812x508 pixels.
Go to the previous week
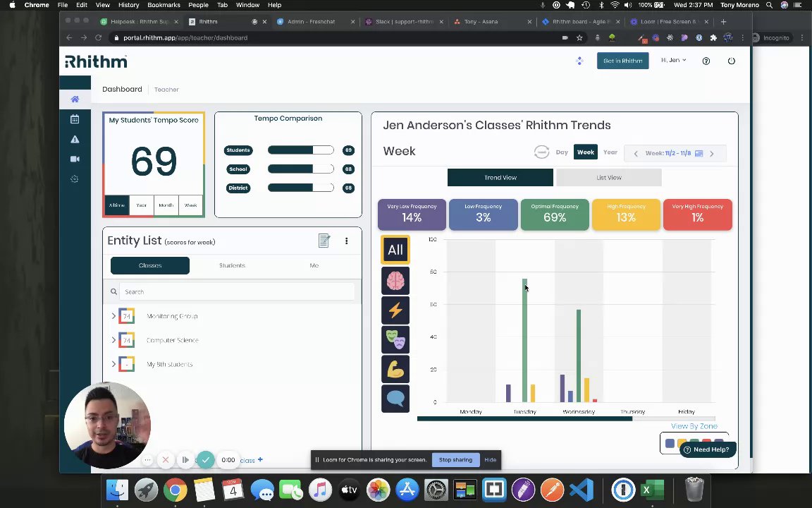pyautogui.click(x=636, y=153)
